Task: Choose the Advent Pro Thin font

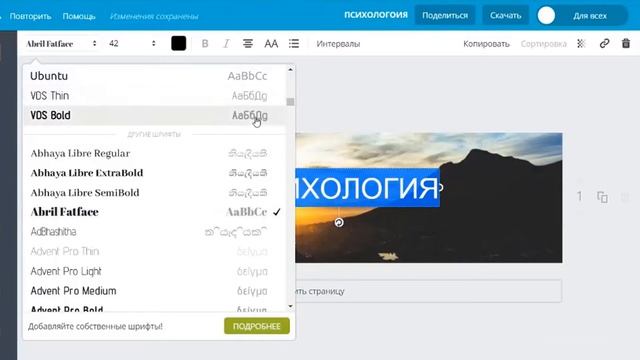Action: pyautogui.click(x=154, y=251)
